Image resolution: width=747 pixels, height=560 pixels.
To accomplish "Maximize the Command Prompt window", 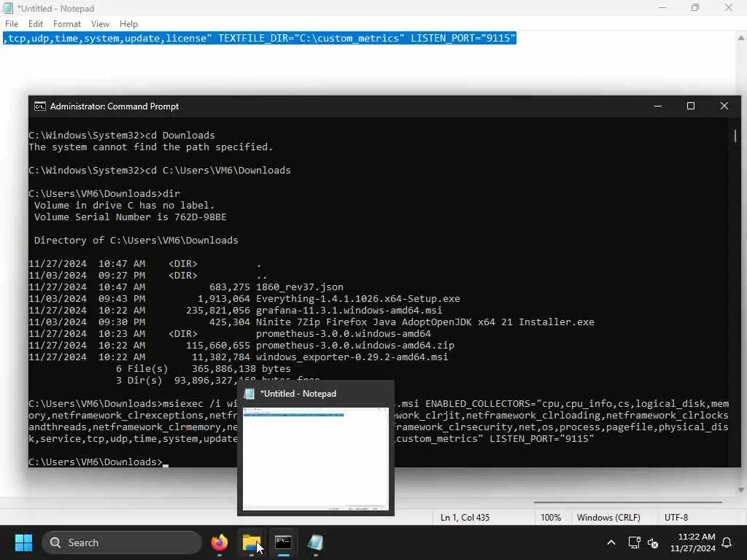I will [x=691, y=106].
